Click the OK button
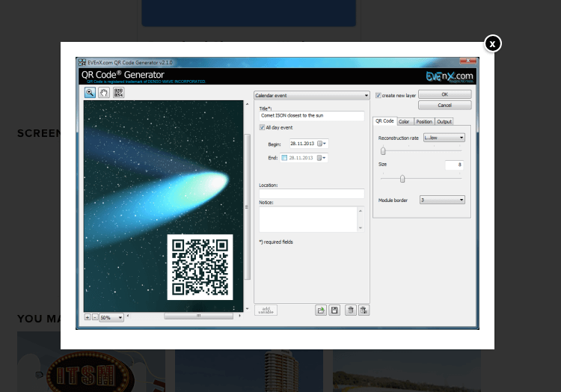Image resolution: width=561 pixels, height=392 pixels. pyautogui.click(x=445, y=94)
